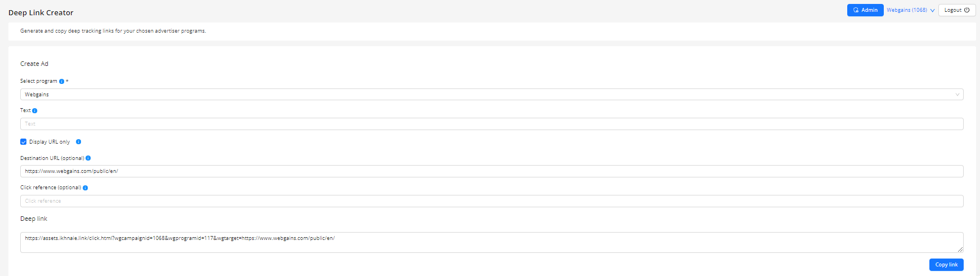Screen dimensions: 980x276
Task: Click info icon beside Display URL only
Action: click(x=79, y=142)
